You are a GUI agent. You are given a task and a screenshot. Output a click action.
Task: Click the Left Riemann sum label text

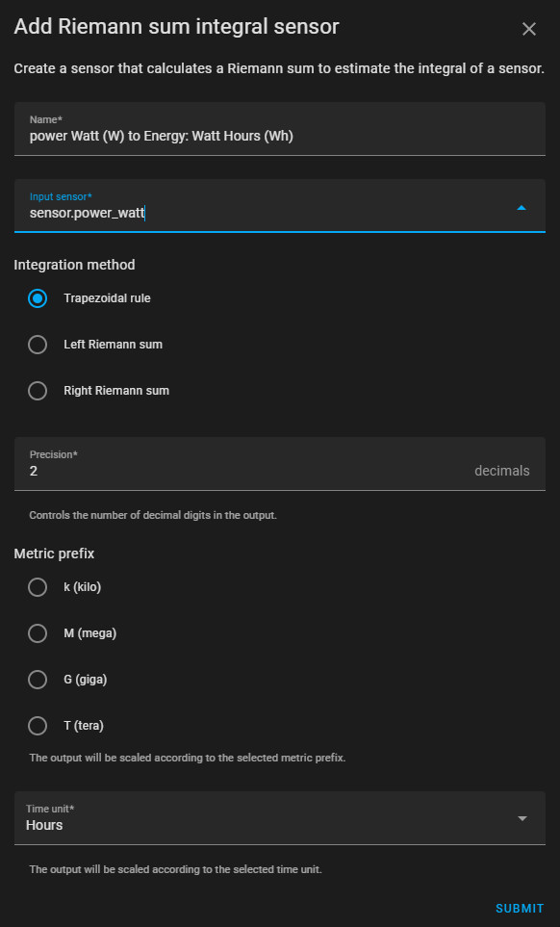113,345
